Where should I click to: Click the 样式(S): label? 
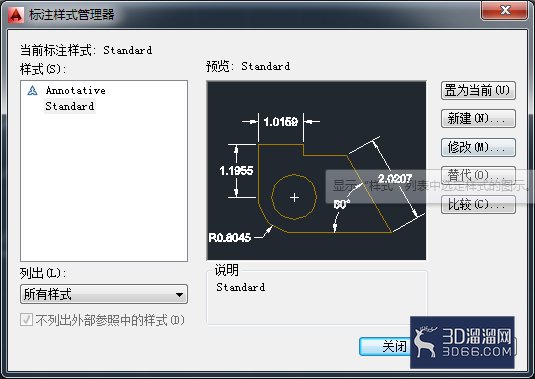pyautogui.click(x=43, y=69)
